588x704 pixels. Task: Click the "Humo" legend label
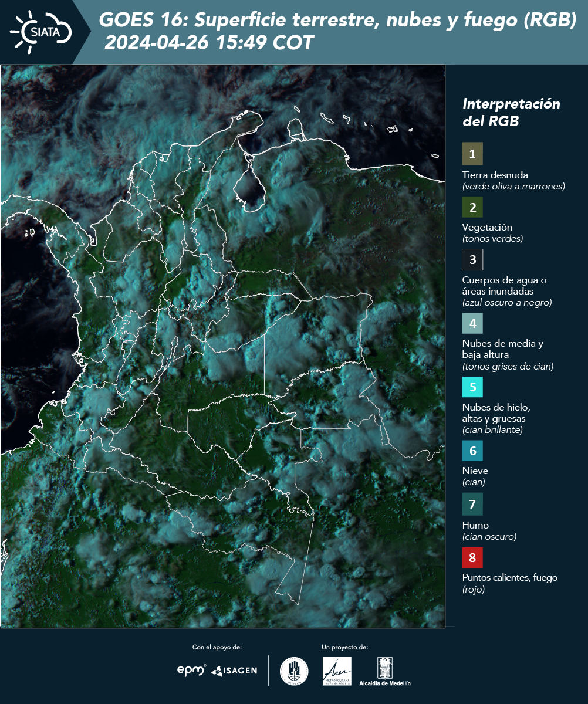click(475, 525)
